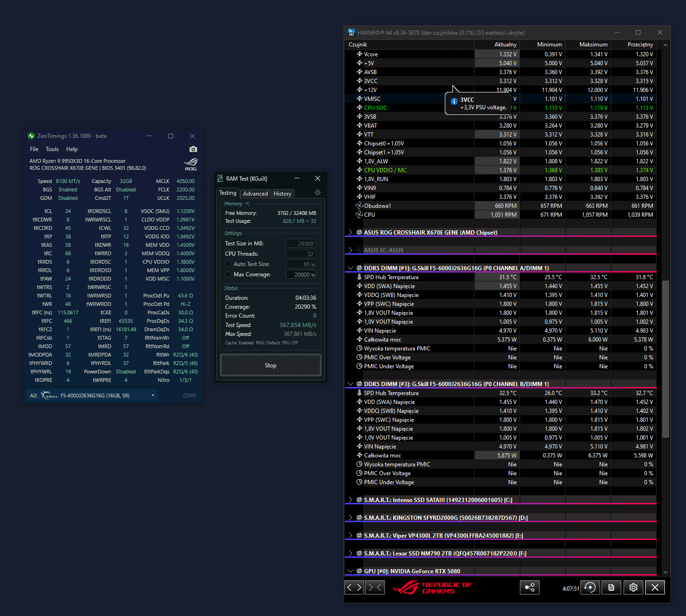Screen dimensions: 686x616
Task: Click the fan icon next to CPU row
Action: [359, 215]
